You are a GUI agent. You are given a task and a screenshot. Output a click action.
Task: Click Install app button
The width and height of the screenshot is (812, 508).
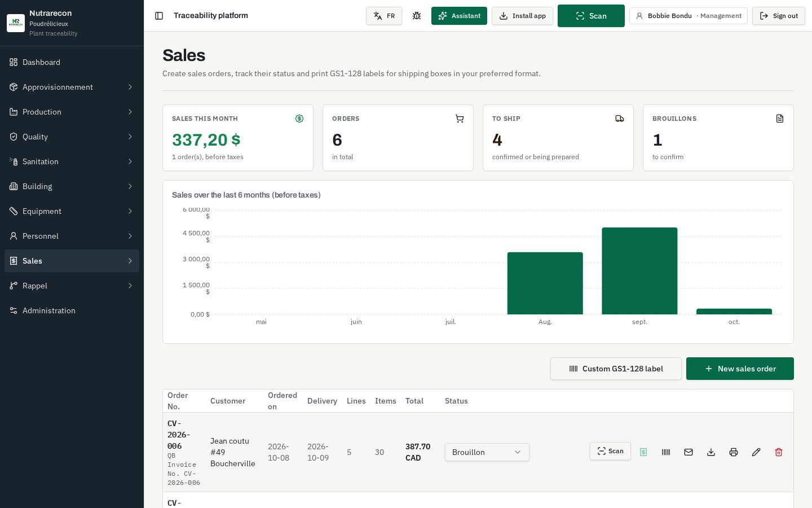tap(522, 16)
